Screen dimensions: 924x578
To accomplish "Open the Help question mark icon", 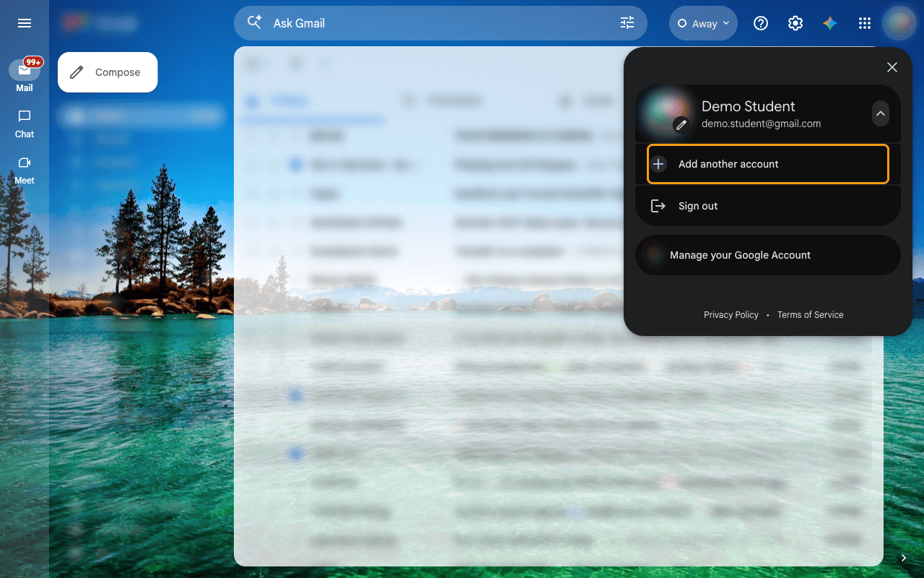I will (x=761, y=23).
